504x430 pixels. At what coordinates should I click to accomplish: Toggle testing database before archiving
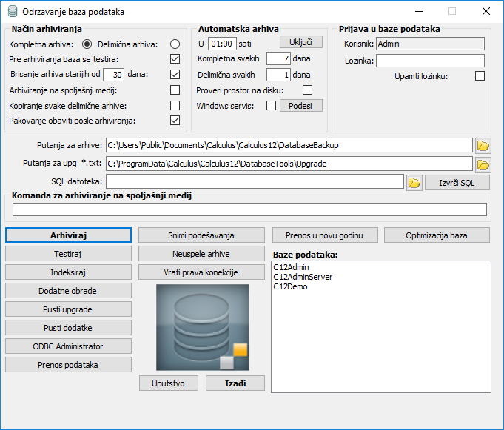pyautogui.click(x=175, y=59)
